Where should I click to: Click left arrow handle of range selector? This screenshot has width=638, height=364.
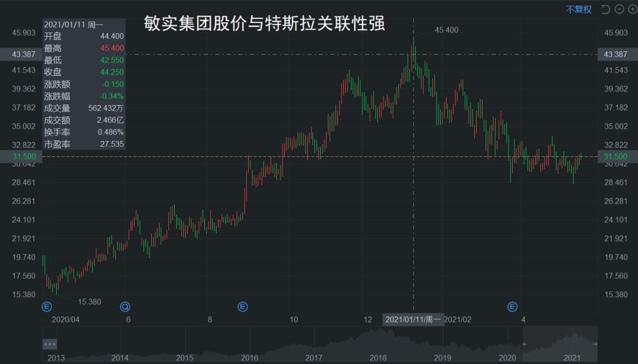[x=525, y=344]
